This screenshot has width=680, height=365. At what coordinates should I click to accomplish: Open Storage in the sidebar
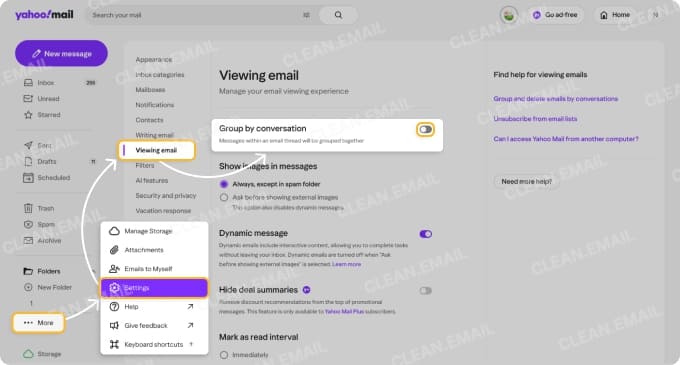[49, 354]
